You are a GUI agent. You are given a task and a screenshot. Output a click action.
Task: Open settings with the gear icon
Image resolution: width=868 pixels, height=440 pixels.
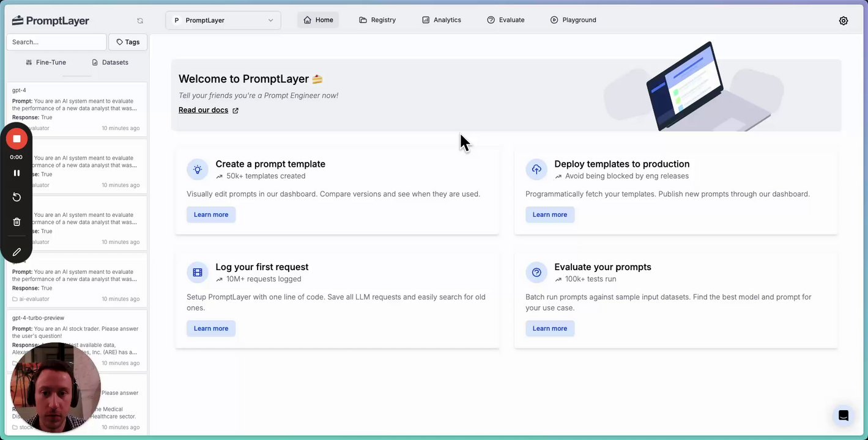coord(844,21)
